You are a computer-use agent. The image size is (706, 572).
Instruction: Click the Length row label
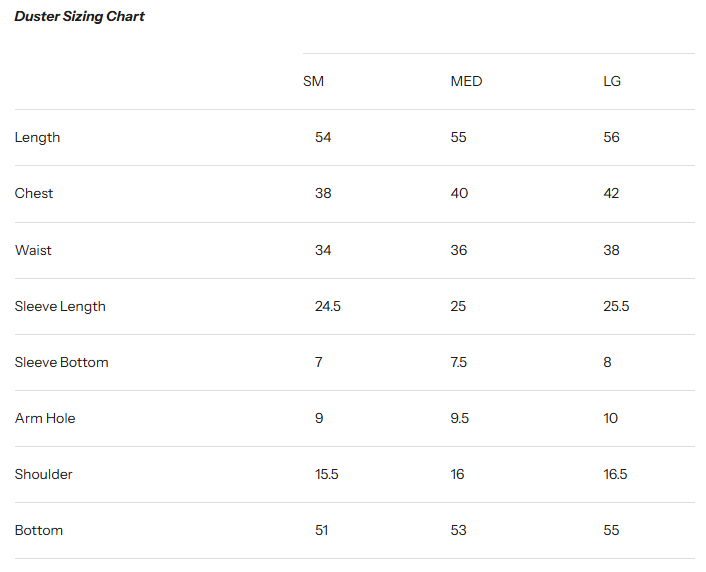pyautogui.click(x=37, y=137)
